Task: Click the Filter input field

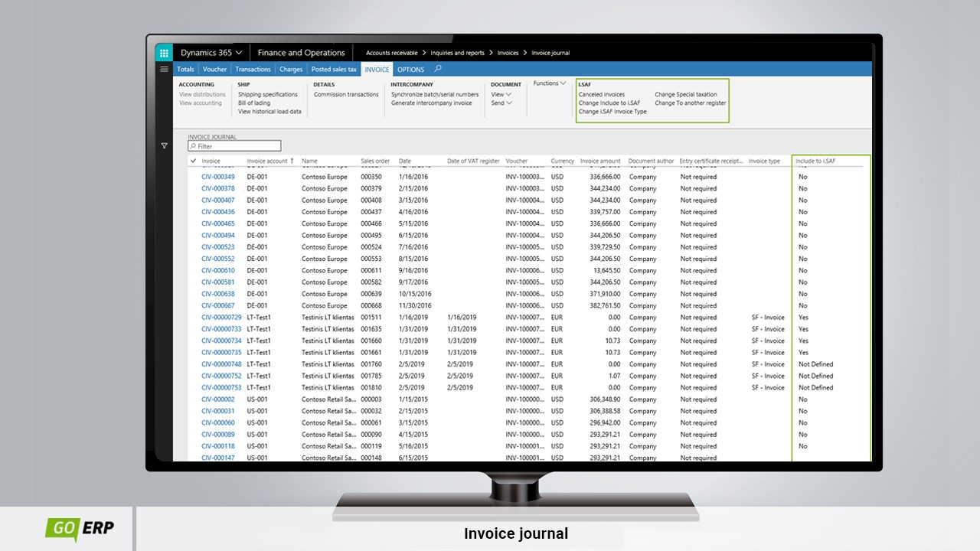Action: pos(234,145)
